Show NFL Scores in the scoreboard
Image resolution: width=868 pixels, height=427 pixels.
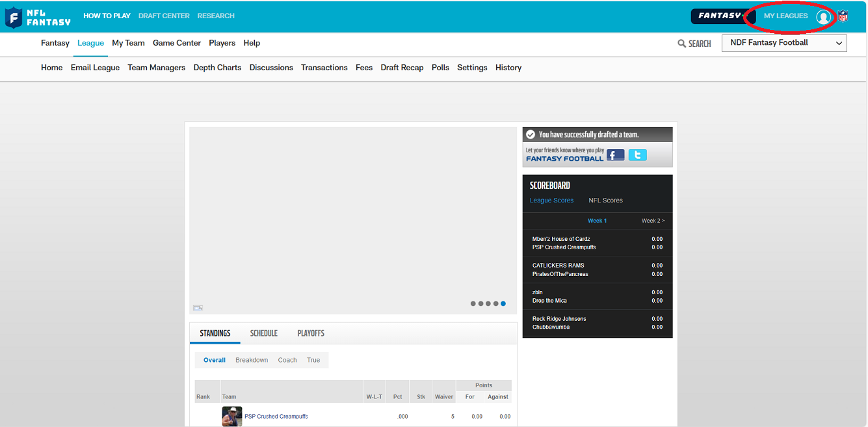coord(605,200)
